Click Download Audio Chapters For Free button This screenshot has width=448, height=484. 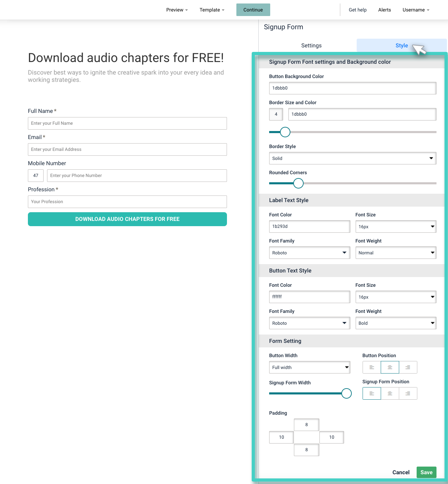[127, 219]
